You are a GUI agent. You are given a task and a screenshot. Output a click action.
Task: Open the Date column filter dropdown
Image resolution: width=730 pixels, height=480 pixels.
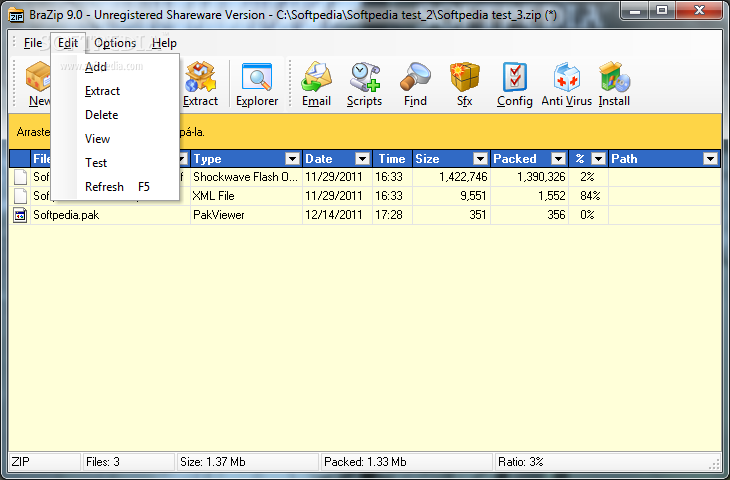click(x=362, y=159)
